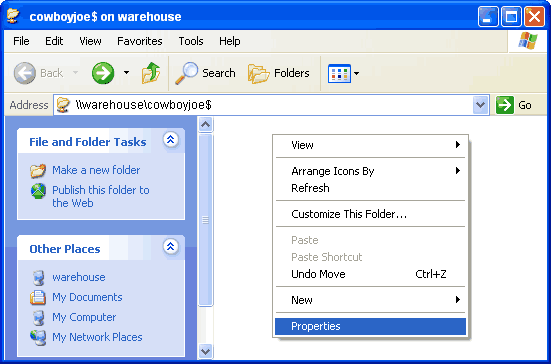Open the Help menu
Image resolution: width=551 pixels, height=364 pixels.
click(230, 41)
